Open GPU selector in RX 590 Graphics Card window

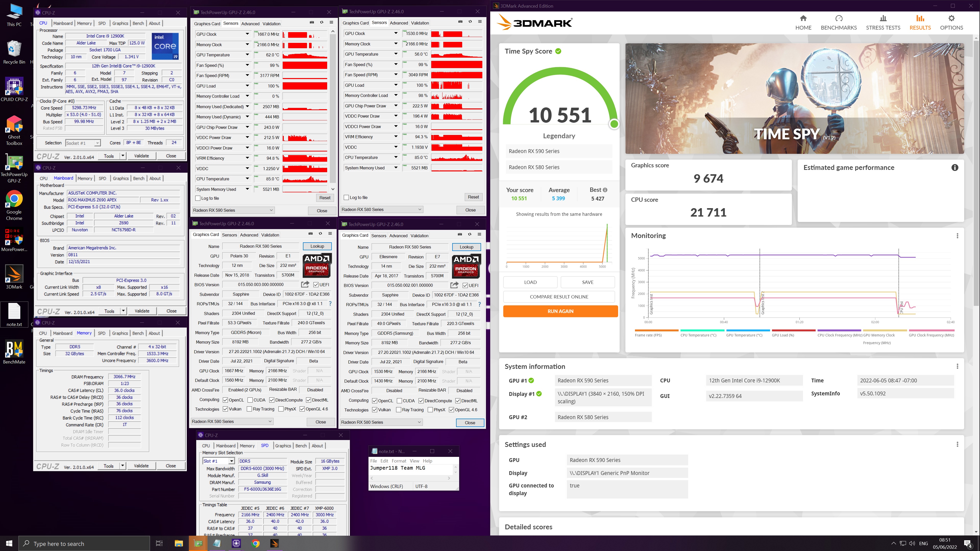click(232, 421)
